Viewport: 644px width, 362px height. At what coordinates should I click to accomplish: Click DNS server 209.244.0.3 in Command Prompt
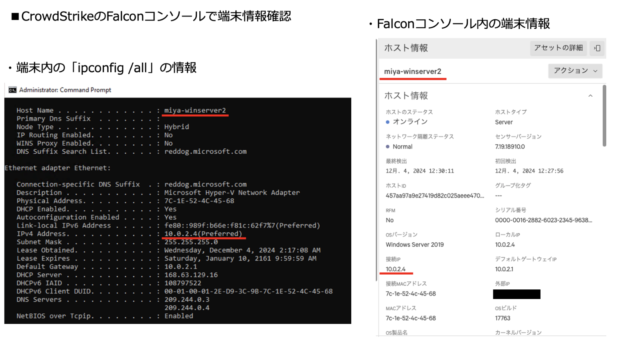pyautogui.click(x=187, y=299)
